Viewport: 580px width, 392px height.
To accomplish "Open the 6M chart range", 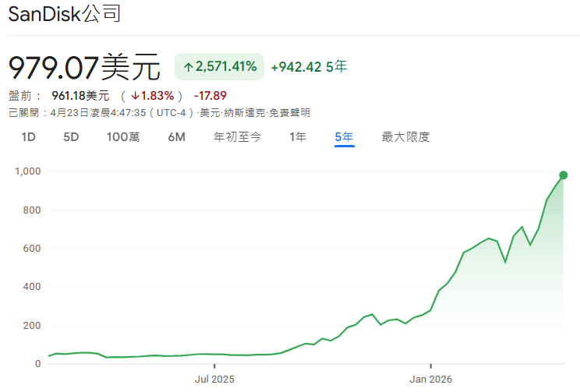I will pyautogui.click(x=176, y=137).
